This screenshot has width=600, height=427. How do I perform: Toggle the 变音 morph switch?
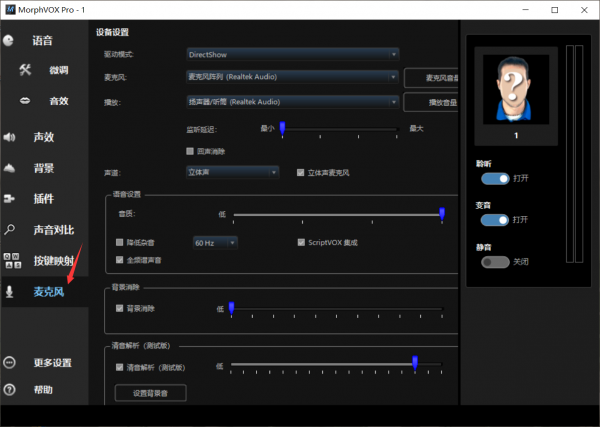point(495,220)
